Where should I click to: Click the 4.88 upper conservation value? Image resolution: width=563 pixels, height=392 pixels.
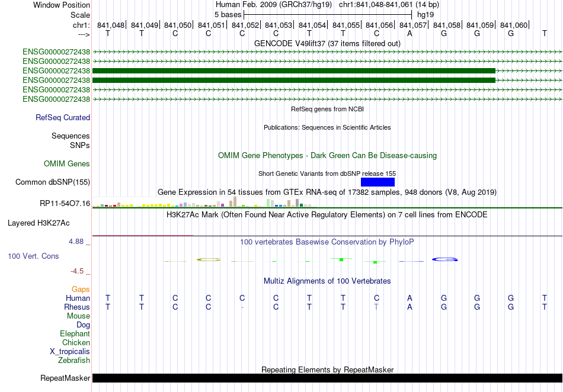pos(76,242)
